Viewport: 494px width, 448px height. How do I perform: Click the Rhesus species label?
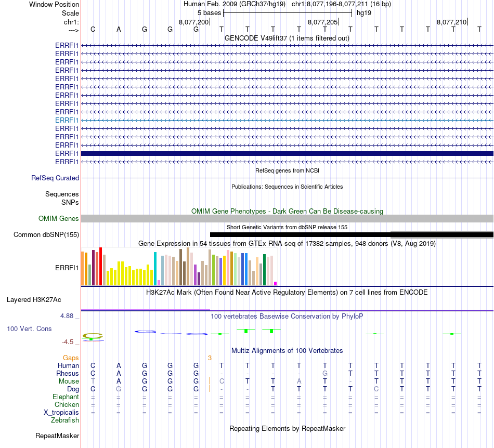click(x=68, y=373)
